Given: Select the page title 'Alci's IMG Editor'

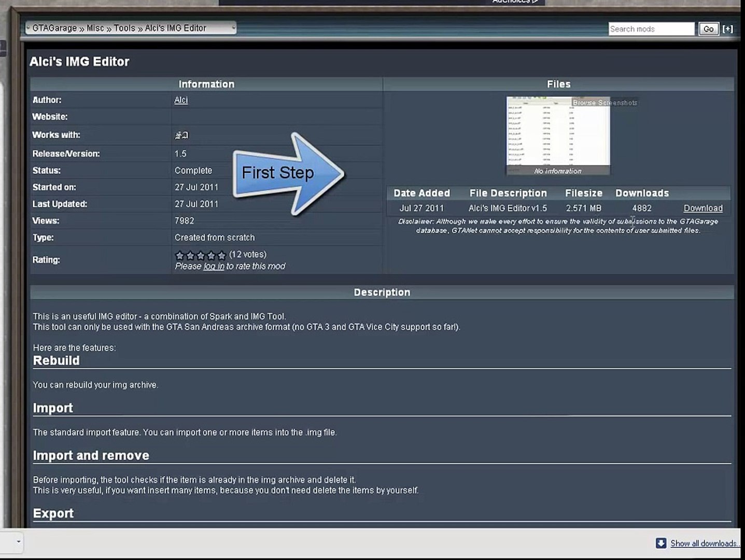Looking at the screenshot, I should (x=79, y=62).
